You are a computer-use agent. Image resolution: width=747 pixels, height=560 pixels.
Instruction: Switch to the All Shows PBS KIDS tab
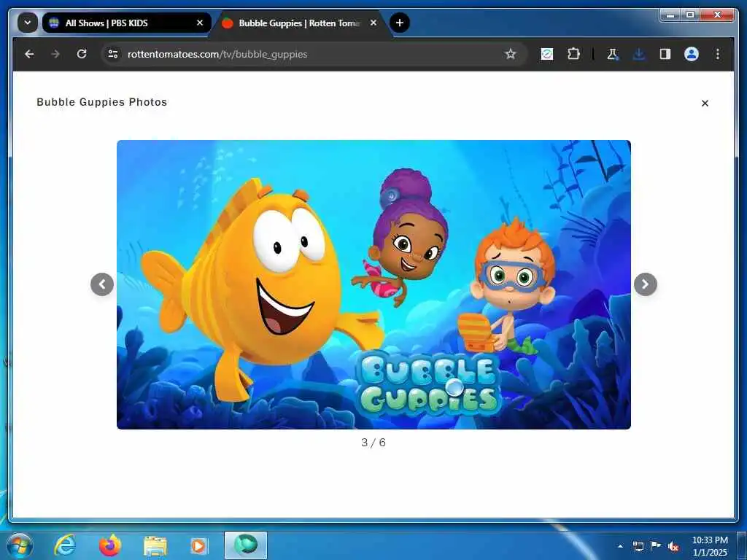[x=126, y=23]
